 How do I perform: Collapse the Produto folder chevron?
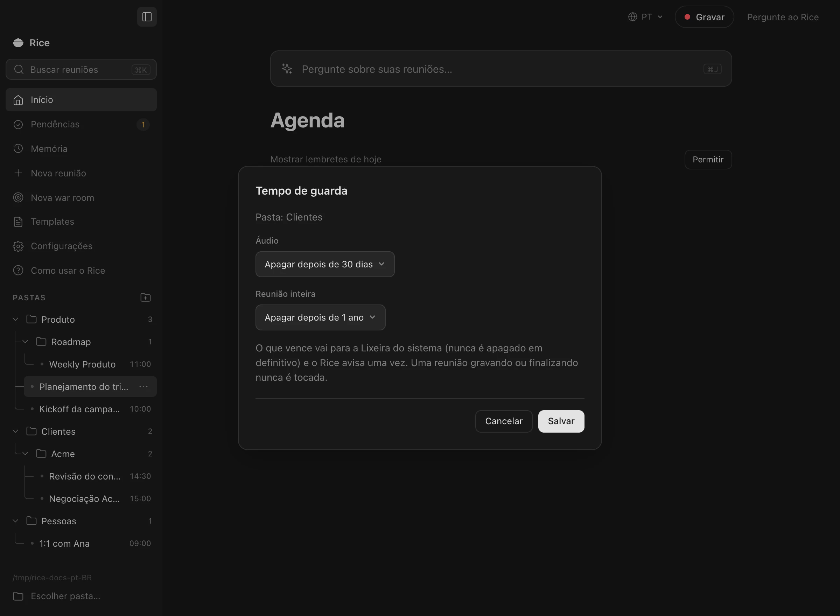pyautogui.click(x=16, y=320)
